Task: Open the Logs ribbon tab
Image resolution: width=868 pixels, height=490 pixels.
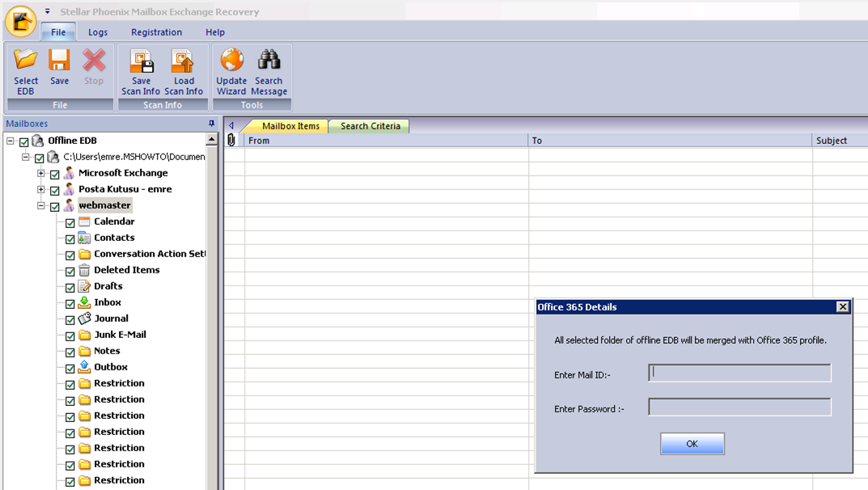Action: (x=98, y=32)
